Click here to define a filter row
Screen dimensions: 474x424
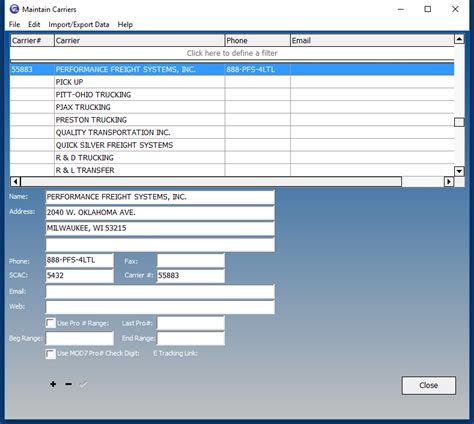click(232, 53)
